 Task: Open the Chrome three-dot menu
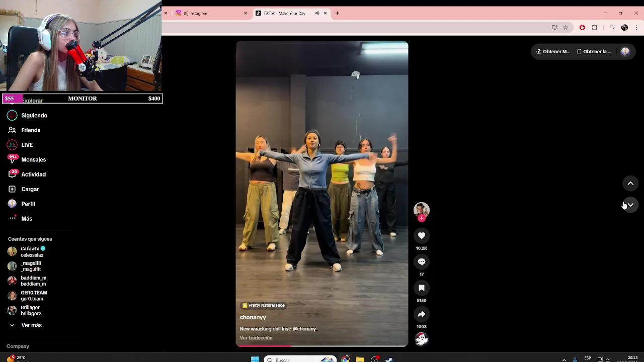tap(636, 28)
